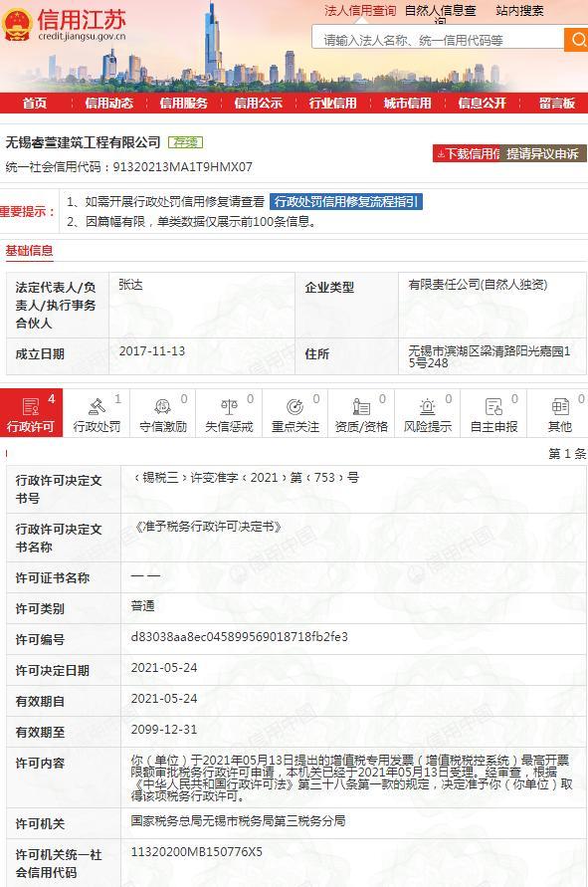Click the 存续 status badge
588x887 pixels.
click(x=185, y=142)
